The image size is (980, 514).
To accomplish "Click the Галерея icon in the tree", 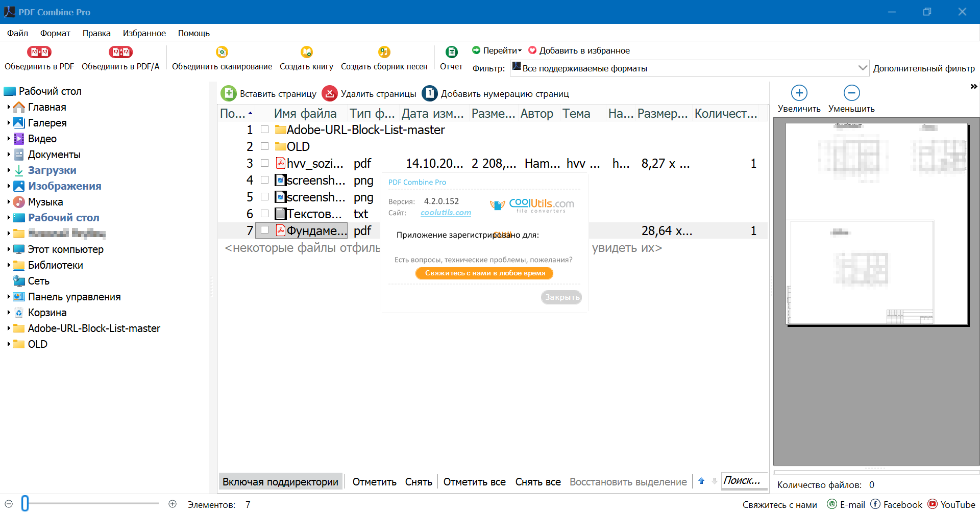I will pyautogui.click(x=19, y=123).
